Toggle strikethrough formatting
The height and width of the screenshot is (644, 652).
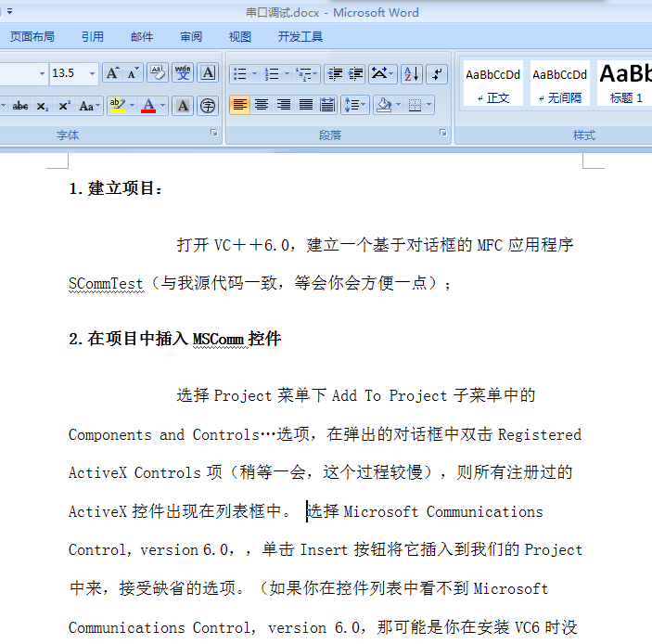pyautogui.click(x=20, y=106)
